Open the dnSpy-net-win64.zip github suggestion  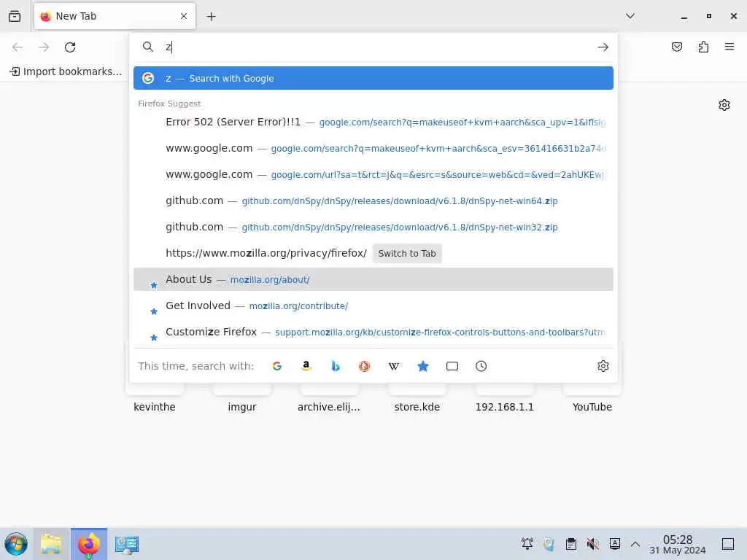pyautogui.click(x=373, y=201)
